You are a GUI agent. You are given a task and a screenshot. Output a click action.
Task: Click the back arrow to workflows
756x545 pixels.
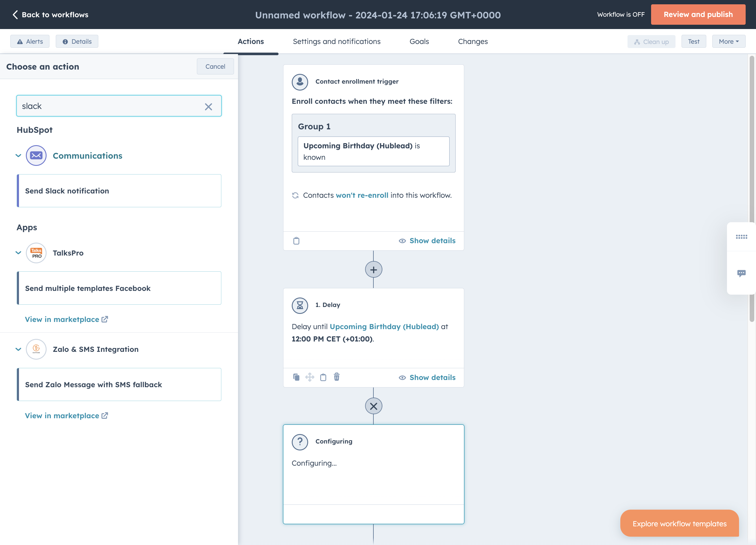pyautogui.click(x=15, y=14)
